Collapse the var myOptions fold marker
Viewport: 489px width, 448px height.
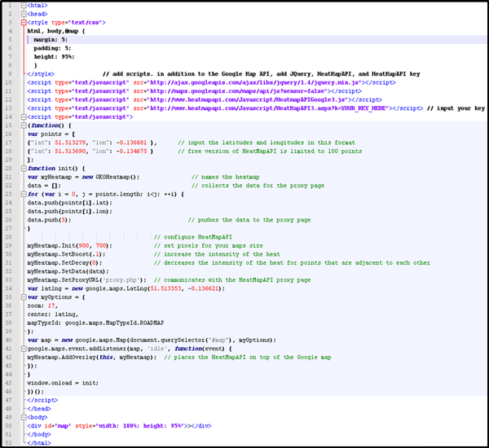click(24, 297)
